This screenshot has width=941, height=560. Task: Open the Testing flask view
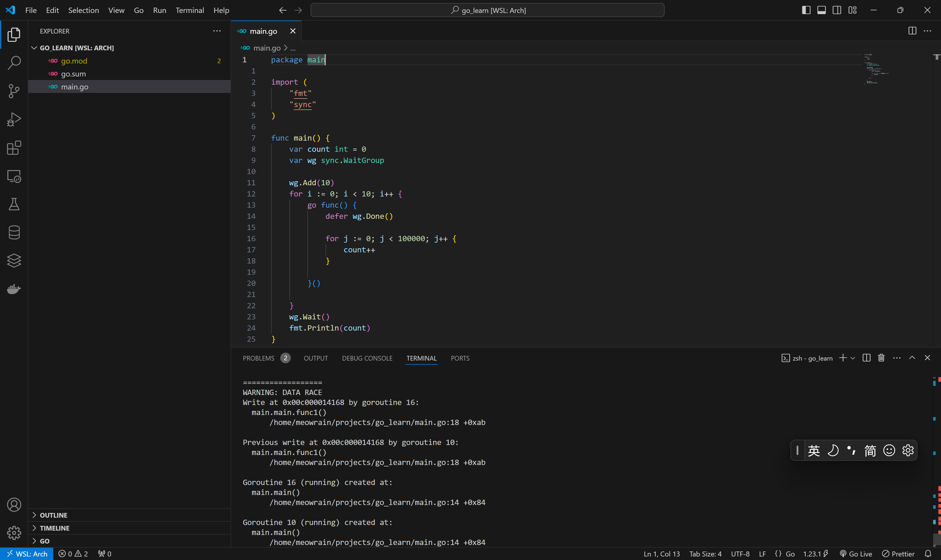(x=14, y=204)
